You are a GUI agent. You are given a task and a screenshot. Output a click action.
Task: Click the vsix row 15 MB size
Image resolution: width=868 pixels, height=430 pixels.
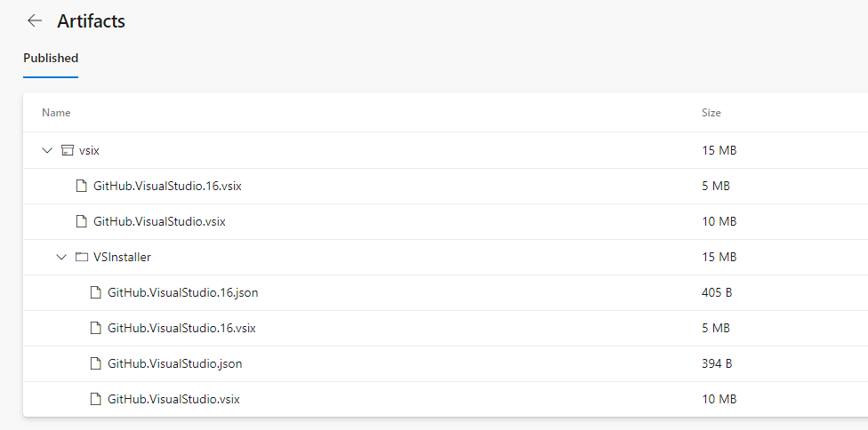pyautogui.click(x=719, y=150)
